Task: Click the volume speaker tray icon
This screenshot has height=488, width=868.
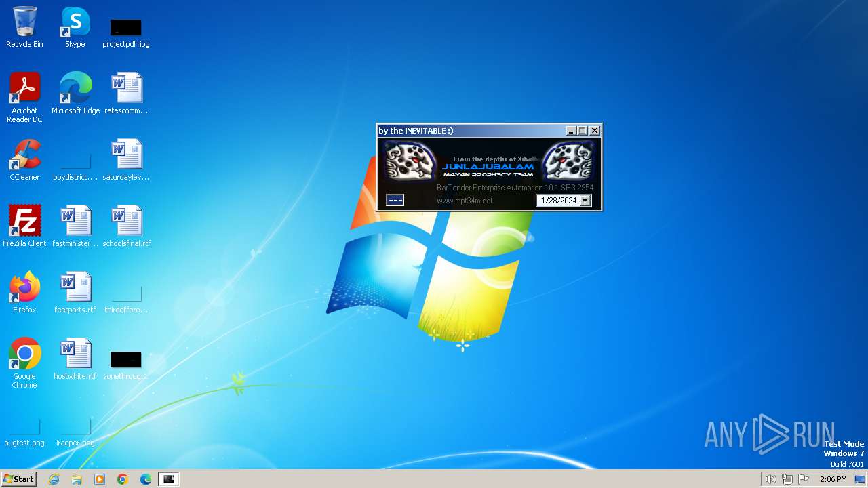Action: coord(770,479)
